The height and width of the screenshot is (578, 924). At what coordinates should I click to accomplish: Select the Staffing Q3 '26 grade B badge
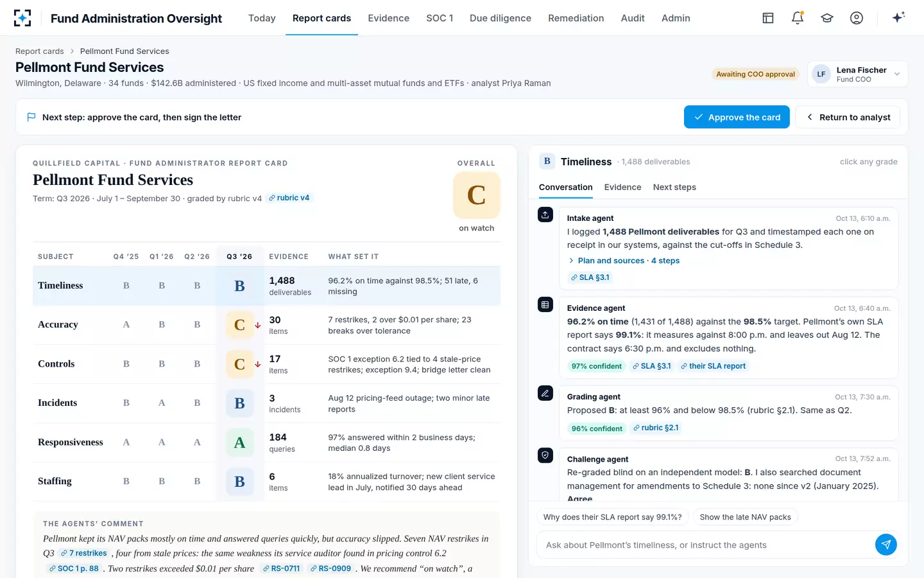(239, 482)
